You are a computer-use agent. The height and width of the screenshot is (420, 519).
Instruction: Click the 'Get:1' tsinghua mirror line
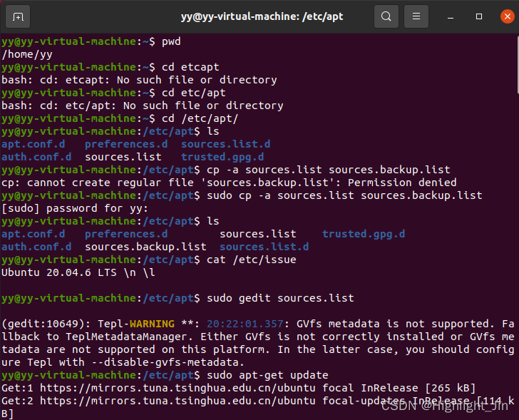(x=238, y=388)
